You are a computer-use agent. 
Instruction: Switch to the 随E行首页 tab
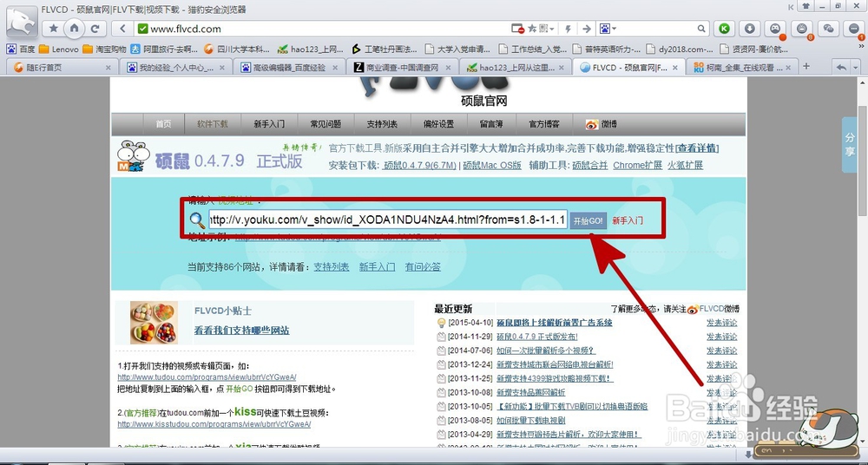click(x=61, y=68)
